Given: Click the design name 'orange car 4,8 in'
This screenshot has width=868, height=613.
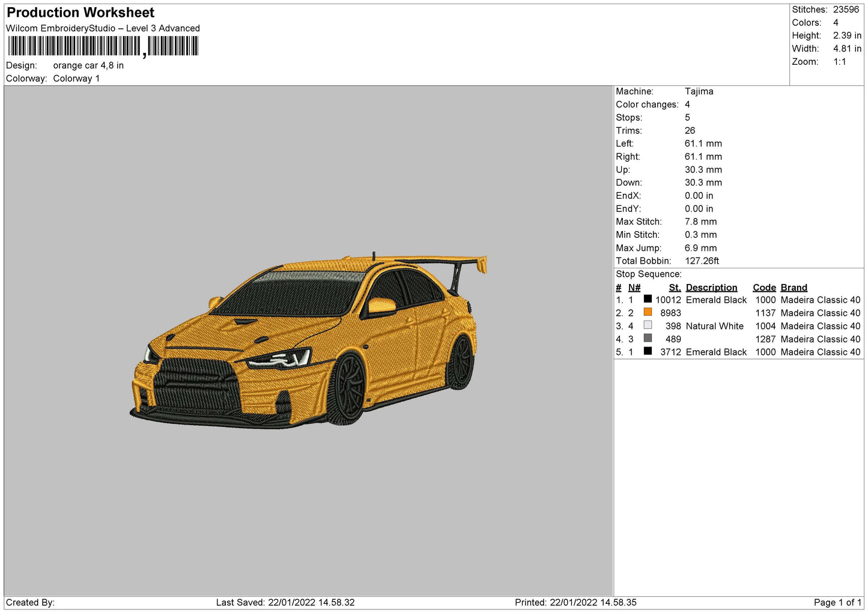Looking at the screenshot, I should click(88, 65).
